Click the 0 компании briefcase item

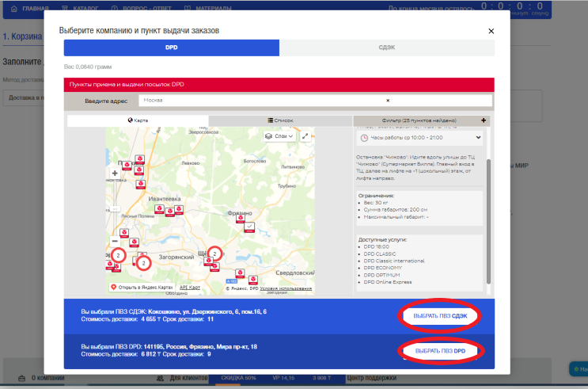(x=42, y=378)
